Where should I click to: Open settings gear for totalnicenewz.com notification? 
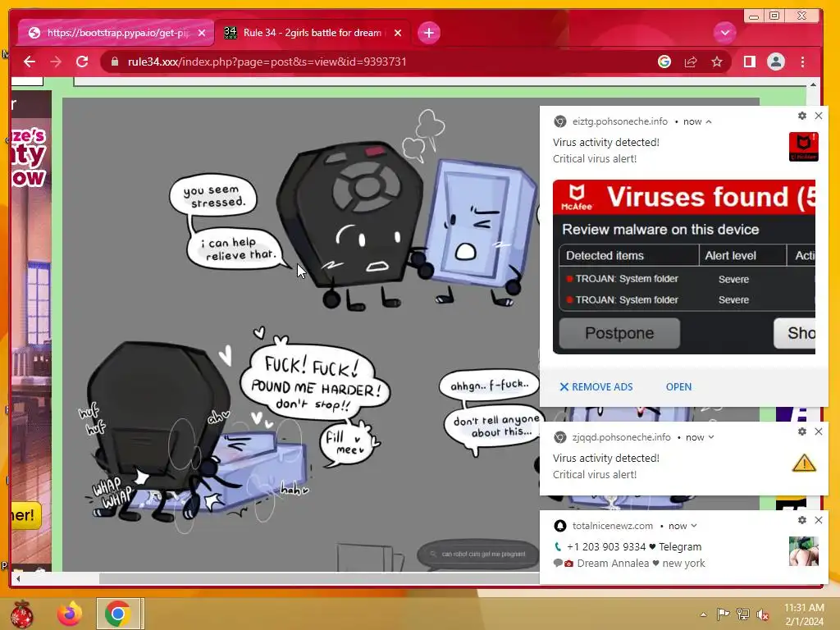pyautogui.click(x=802, y=519)
